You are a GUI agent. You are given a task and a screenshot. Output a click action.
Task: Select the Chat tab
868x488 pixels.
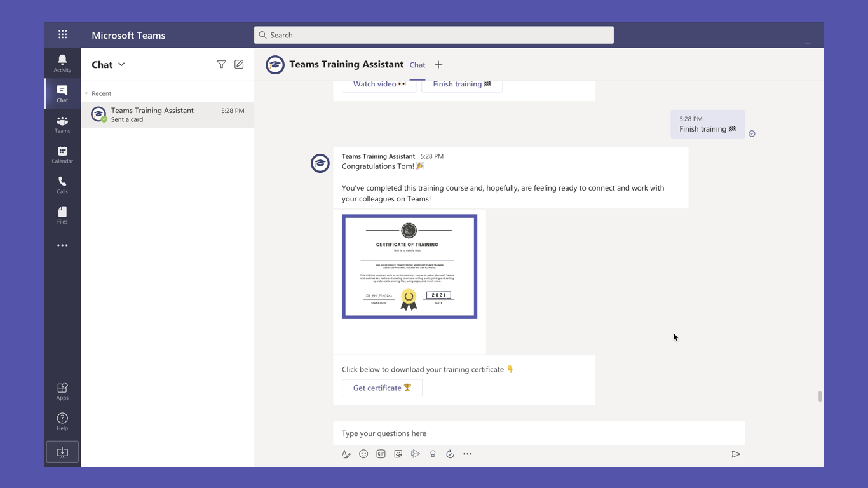417,65
